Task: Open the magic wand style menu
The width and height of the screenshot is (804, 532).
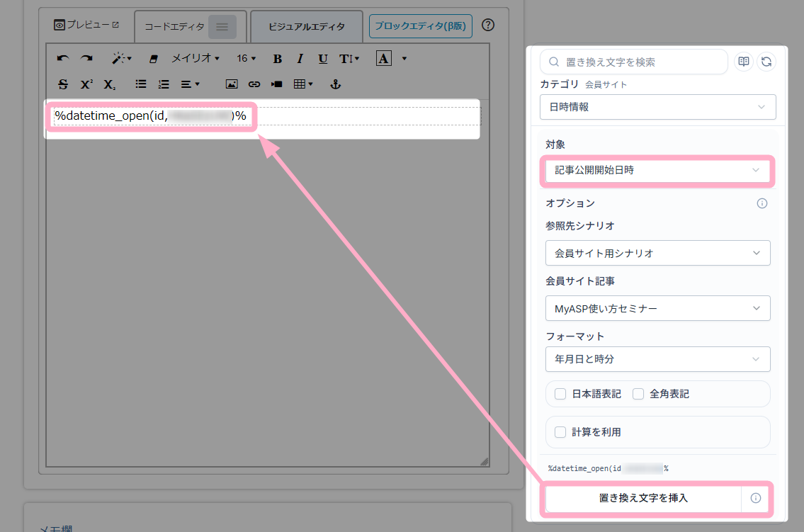Action: tap(122, 58)
